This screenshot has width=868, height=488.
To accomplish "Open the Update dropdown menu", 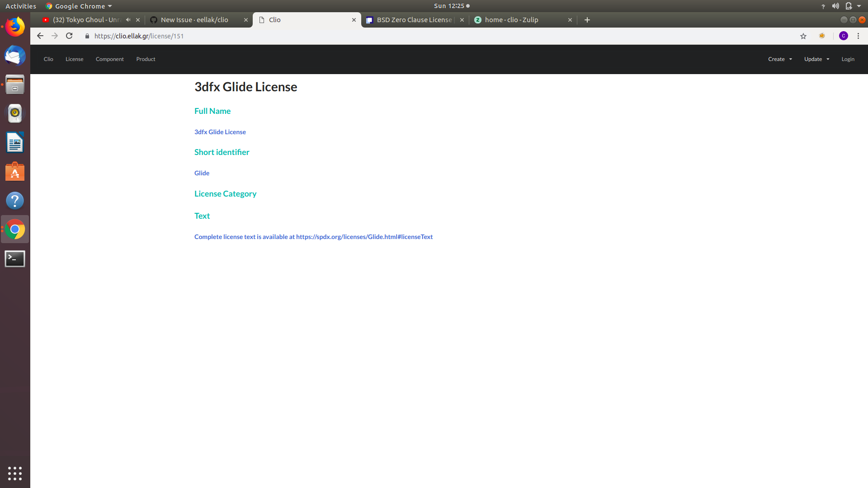I will tap(816, 59).
